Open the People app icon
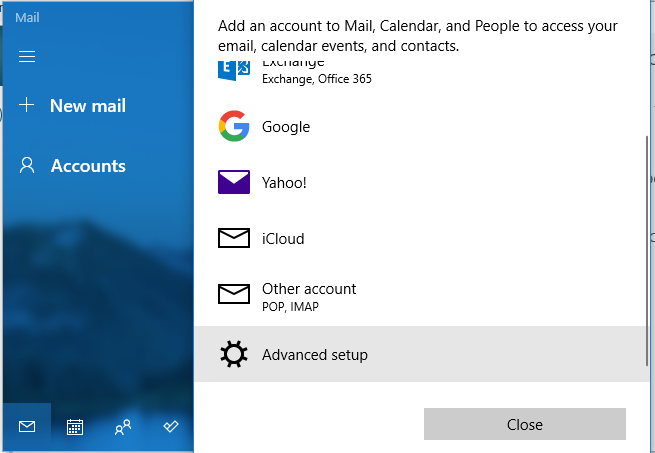Image resolution: width=655 pixels, height=453 pixels. pos(123,427)
